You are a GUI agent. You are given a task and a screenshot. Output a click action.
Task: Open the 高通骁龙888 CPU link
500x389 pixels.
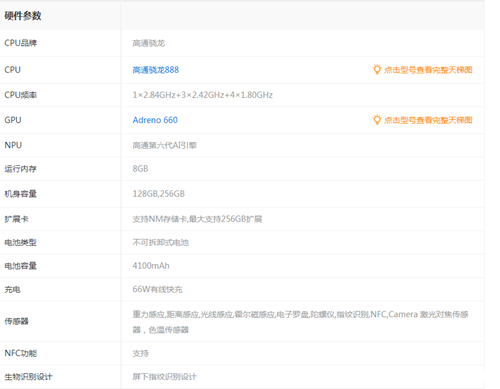156,70
